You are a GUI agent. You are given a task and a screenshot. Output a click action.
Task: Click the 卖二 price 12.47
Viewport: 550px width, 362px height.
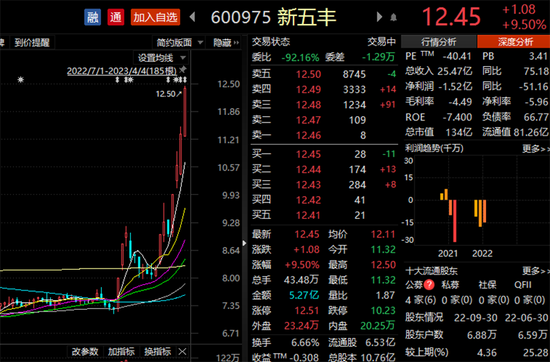pos(308,120)
